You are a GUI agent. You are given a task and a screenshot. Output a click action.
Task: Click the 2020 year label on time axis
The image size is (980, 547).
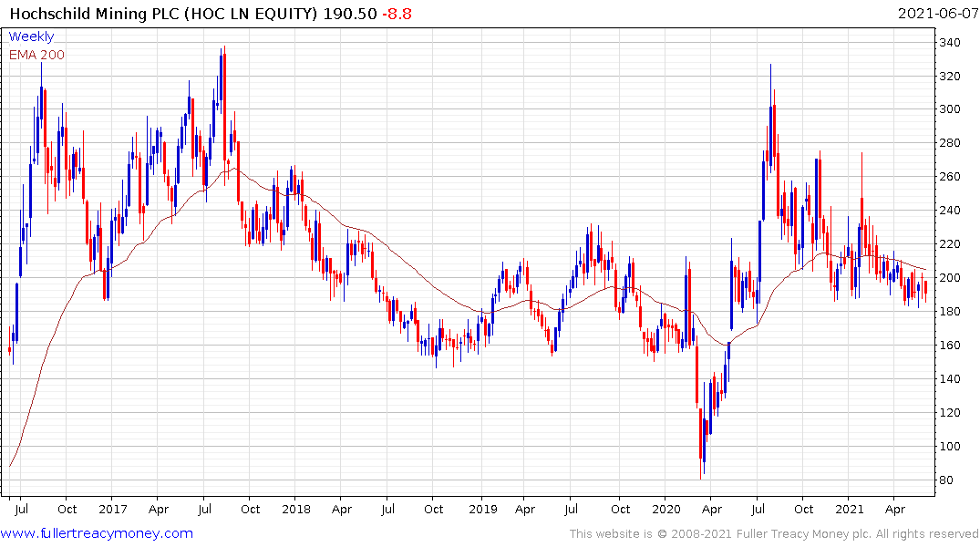666,510
